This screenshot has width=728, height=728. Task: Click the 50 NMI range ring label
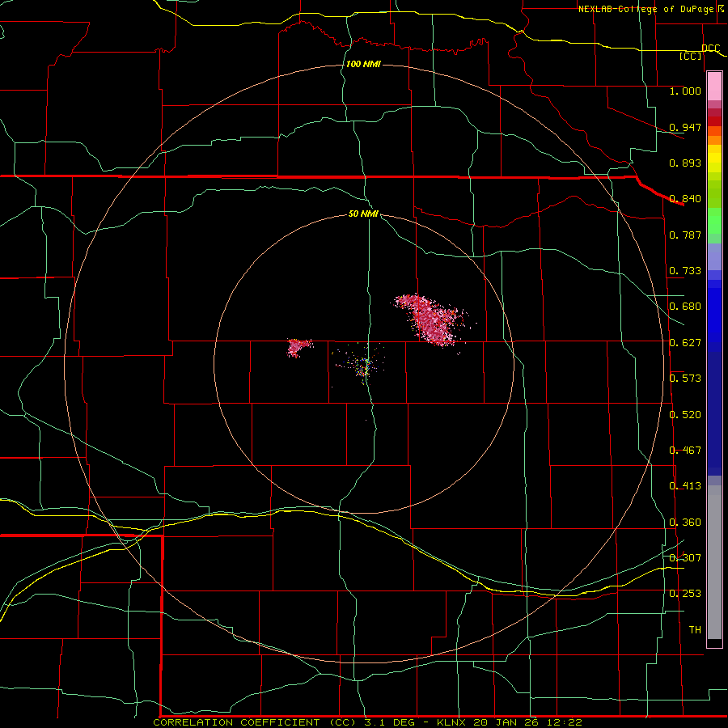point(363,214)
